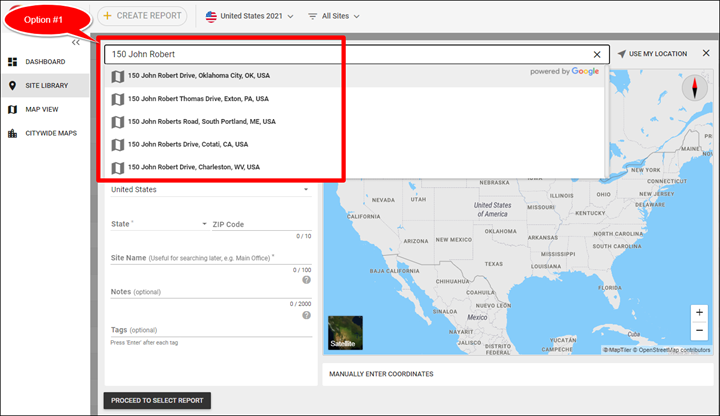Select Map View in sidebar
Screen dimensions: 720x416
[43, 109]
